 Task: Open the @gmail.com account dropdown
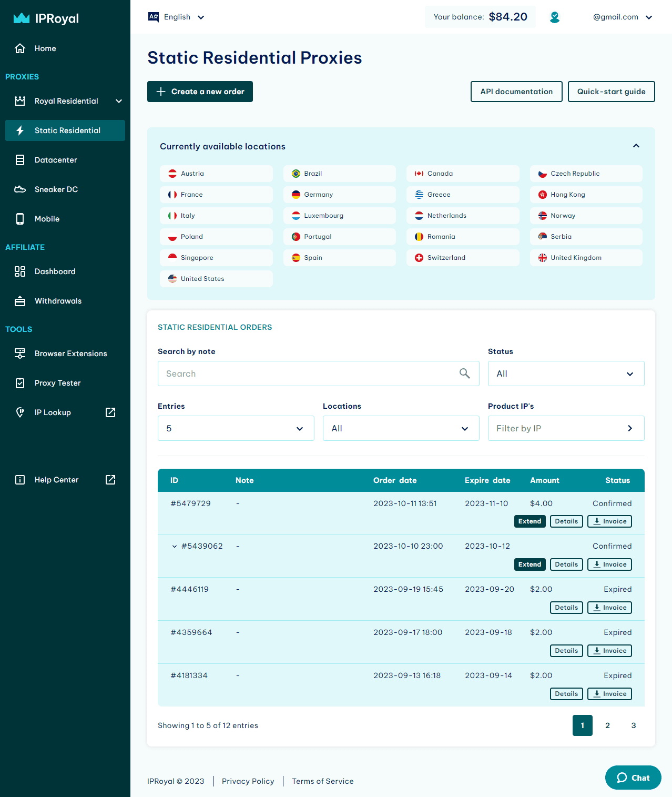click(623, 17)
